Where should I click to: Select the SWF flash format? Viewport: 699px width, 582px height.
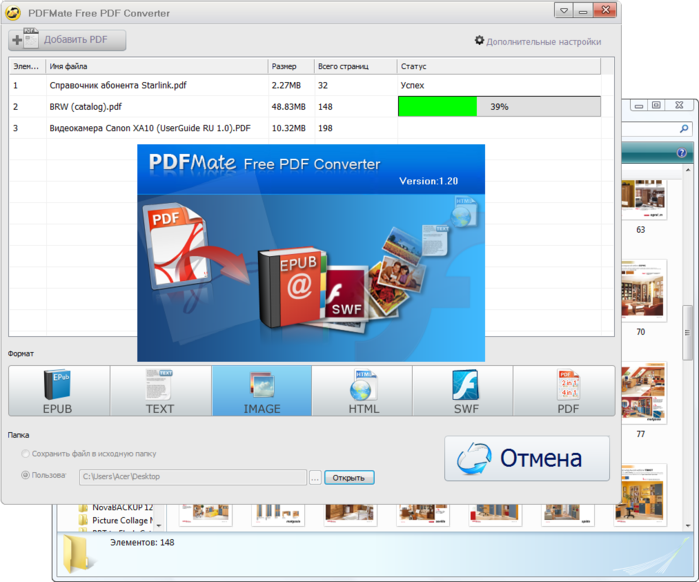[x=463, y=390]
